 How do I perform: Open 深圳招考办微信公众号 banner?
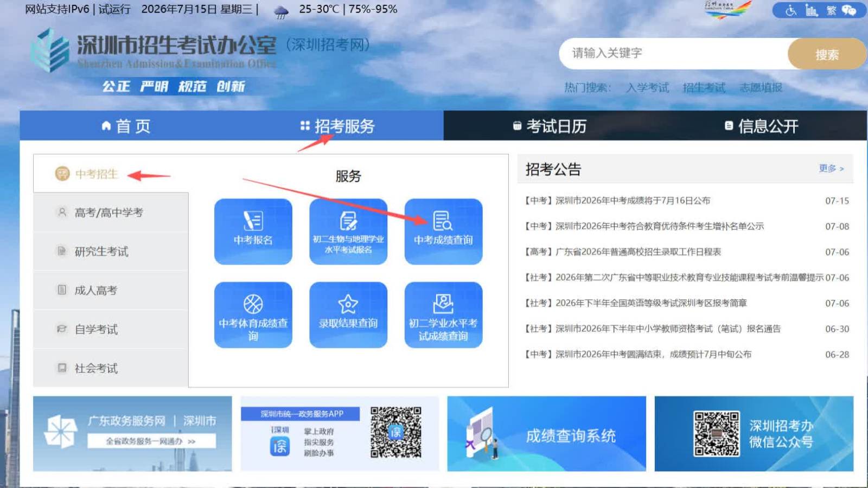click(x=754, y=434)
